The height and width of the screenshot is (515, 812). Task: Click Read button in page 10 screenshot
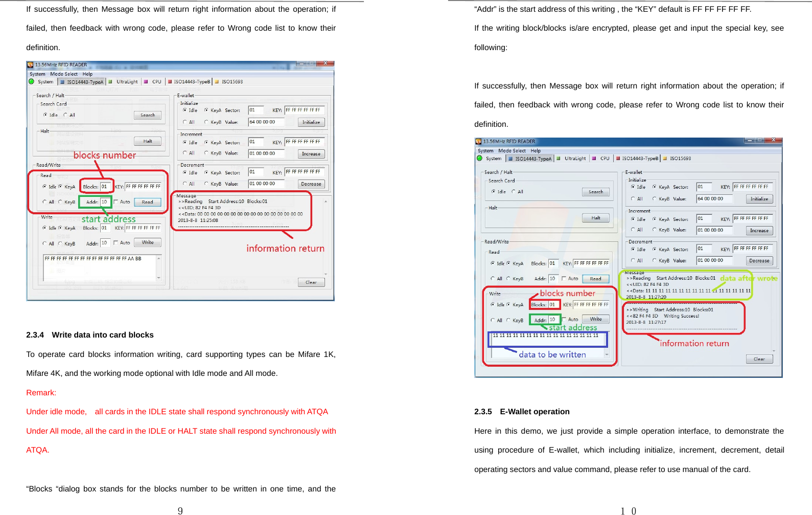pos(596,279)
